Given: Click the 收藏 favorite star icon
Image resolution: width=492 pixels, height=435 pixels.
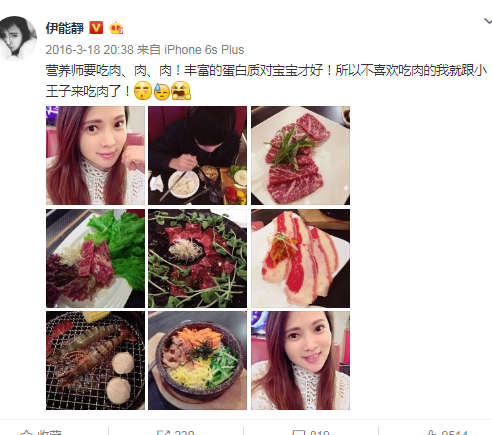Looking at the screenshot, I should tap(26, 432).
